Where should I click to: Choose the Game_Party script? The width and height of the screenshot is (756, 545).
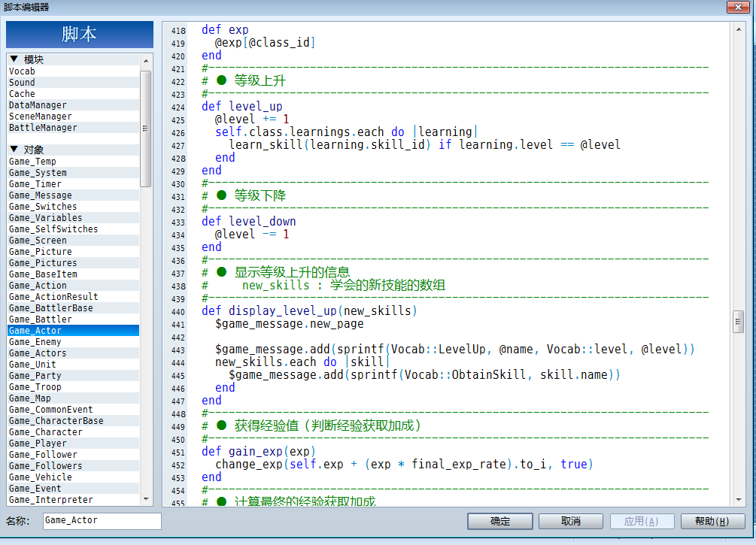(73, 376)
